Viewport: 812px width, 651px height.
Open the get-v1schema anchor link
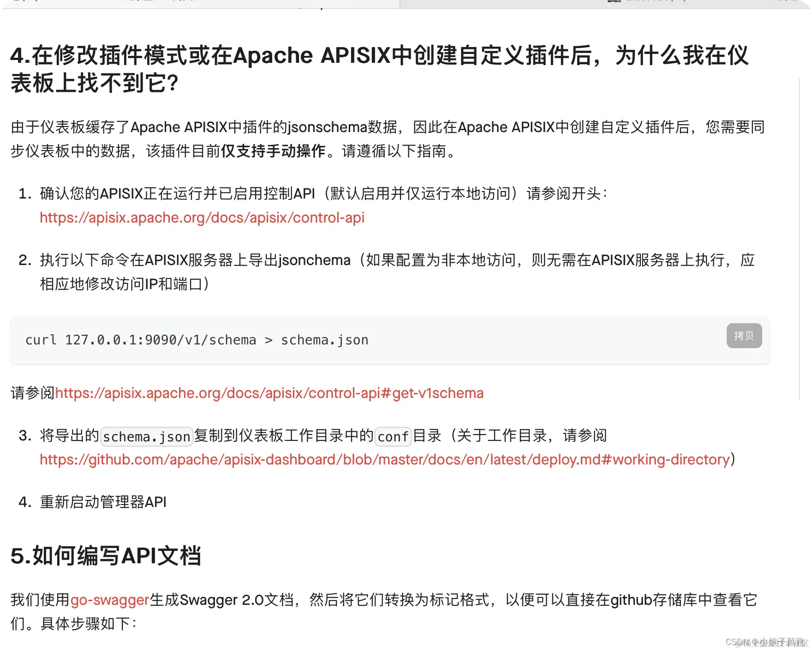click(269, 393)
